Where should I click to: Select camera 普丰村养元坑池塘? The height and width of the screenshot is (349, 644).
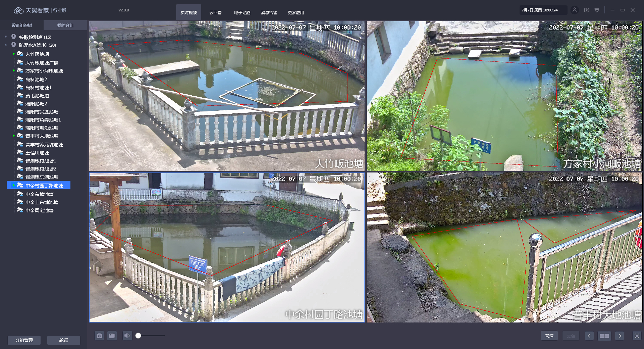[44, 145]
